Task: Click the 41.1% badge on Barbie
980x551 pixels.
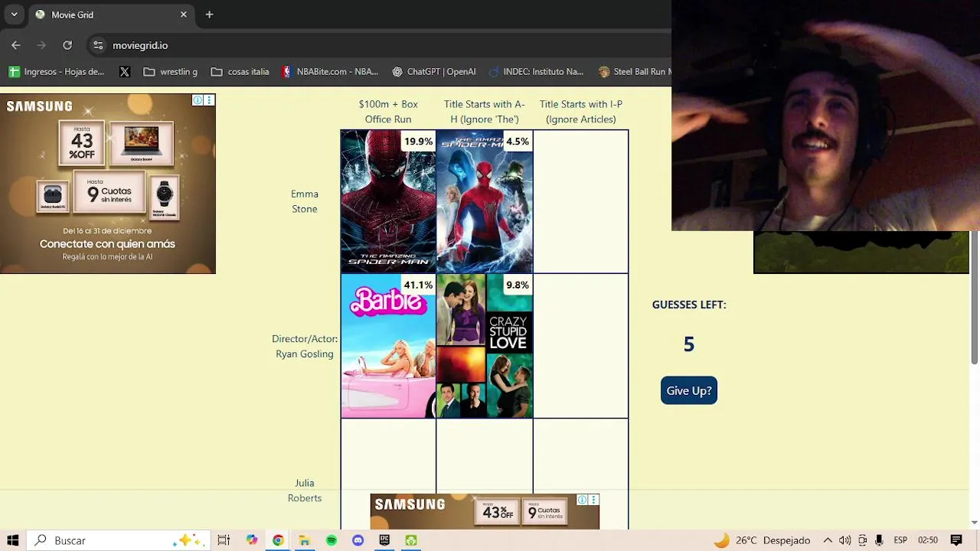Action: pos(418,285)
